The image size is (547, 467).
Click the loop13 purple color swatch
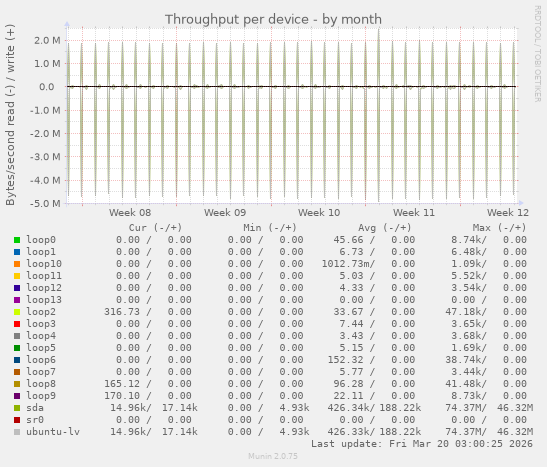tap(17, 300)
